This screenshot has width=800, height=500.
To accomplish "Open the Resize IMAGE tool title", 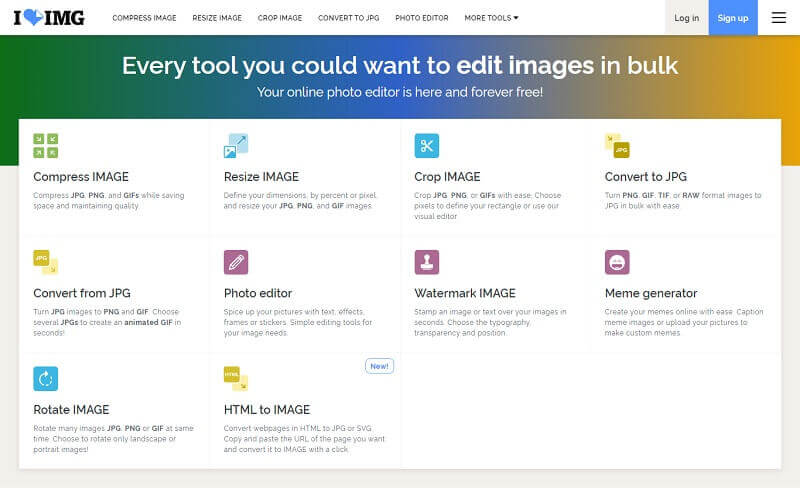I will 261,177.
